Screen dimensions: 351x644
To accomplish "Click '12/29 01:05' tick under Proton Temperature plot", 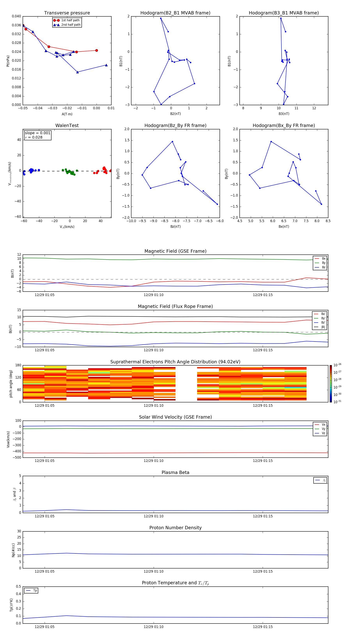I will click(x=44, y=627).
